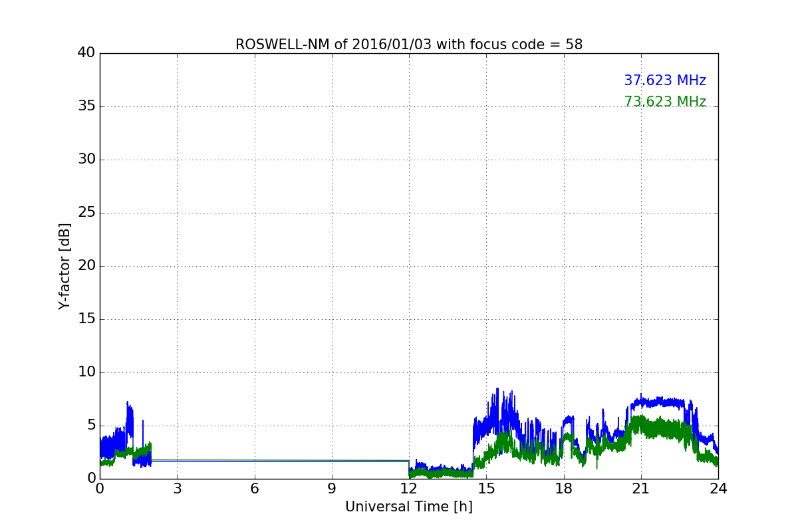Screen dimensions: 798x532
Task: Click x-axis tick label 24
Action: coord(718,489)
